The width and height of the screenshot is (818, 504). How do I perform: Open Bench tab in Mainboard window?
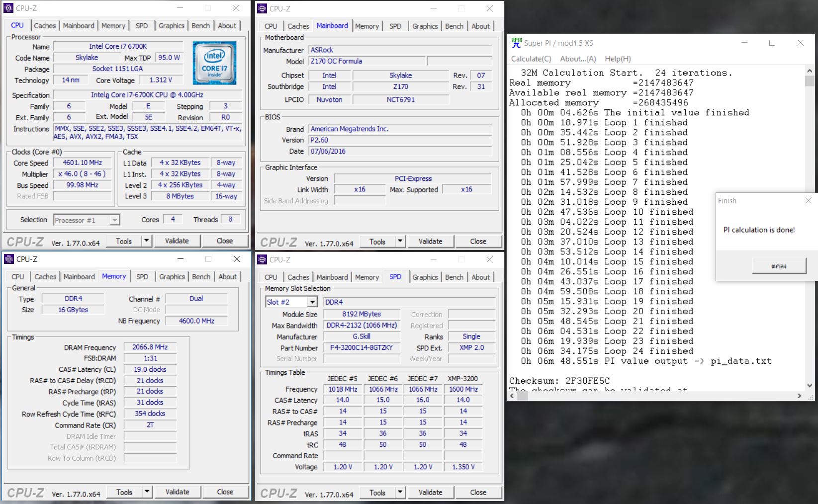(454, 26)
